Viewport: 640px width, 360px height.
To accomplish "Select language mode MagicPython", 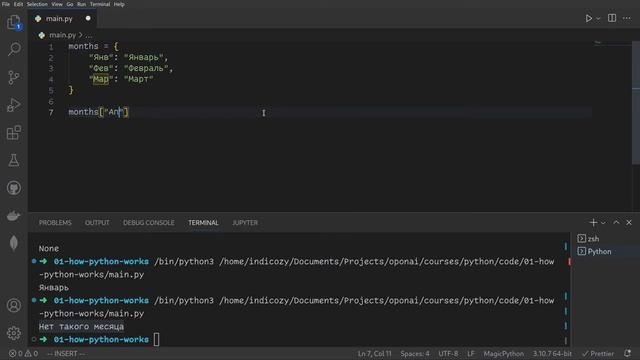I will click(x=504, y=353).
